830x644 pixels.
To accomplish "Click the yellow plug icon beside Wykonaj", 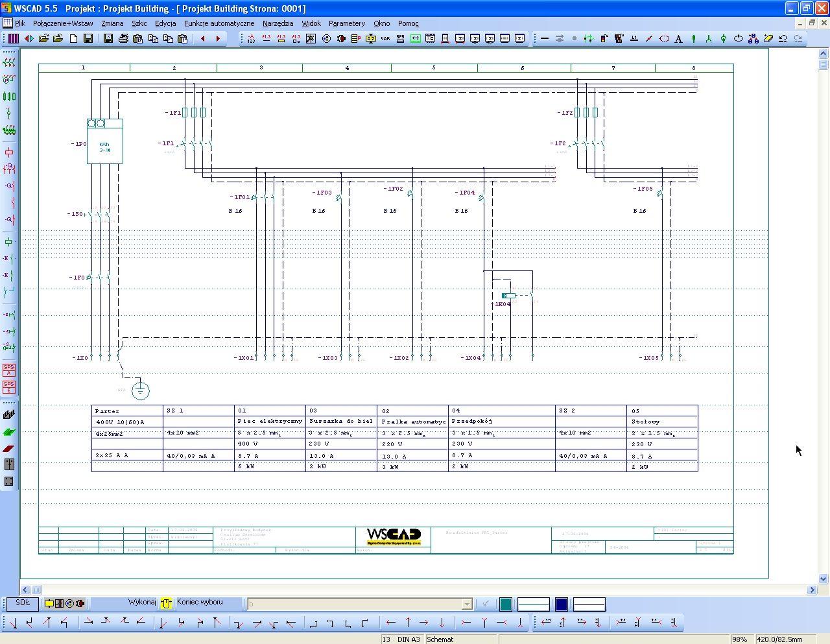I will [x=167, y=603].
